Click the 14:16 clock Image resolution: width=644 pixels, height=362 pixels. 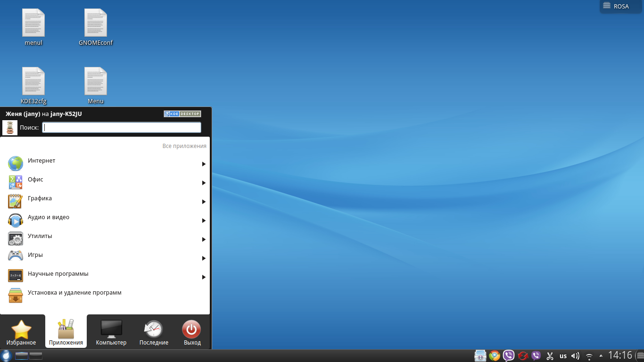click(620, 355)
